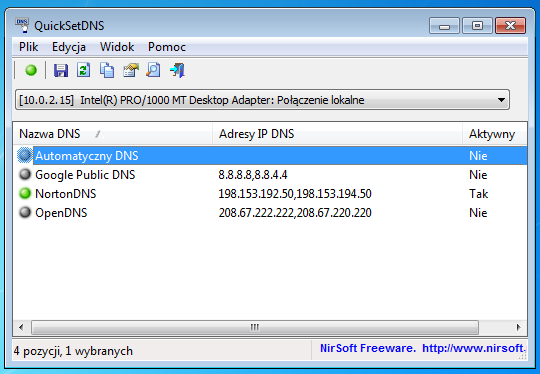Click the 208.67.222.222,208.67.220.220 address cell
The width and height of the screenshot is (540, 374).
click(295, 213)
